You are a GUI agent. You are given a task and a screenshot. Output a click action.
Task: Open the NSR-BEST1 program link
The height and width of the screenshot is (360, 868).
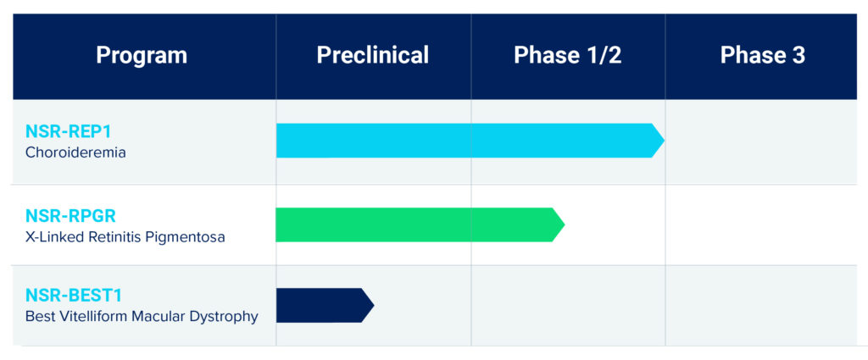click(74, 296)
